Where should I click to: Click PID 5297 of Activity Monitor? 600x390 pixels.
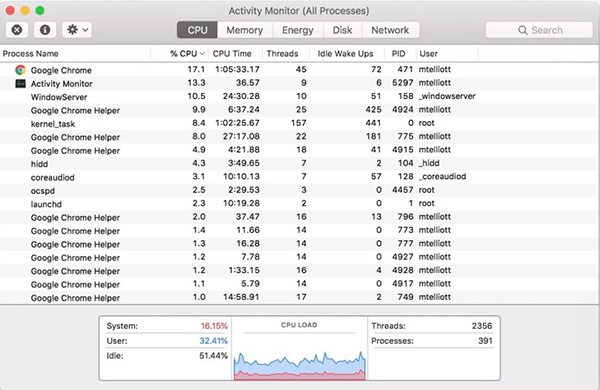point(403,83)
